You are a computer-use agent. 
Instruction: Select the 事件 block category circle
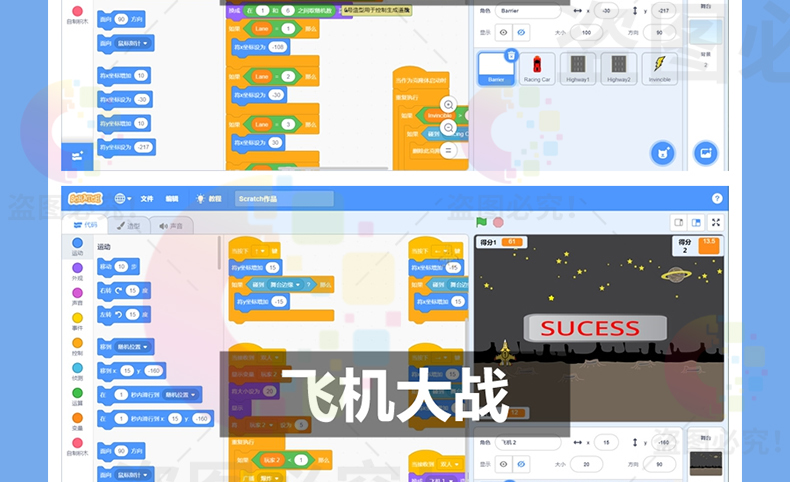pyautogui.click(x=77, y=318)
